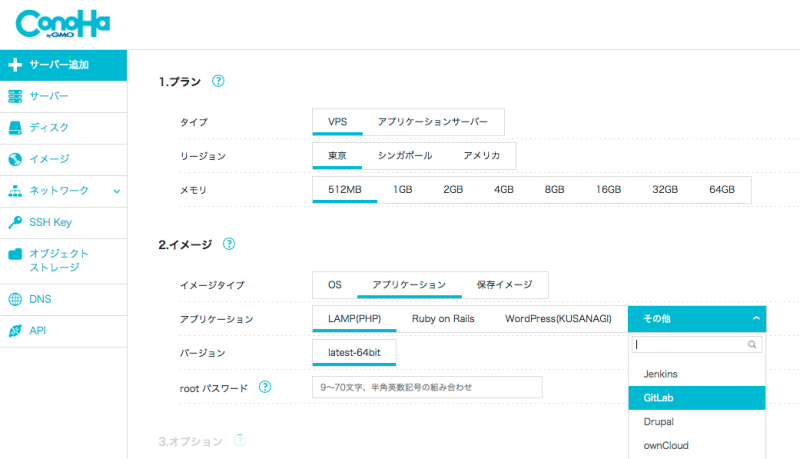Select Ruby on Rails application
The height and width of the screenshot is (459, 800).
(x=443, y=319)
